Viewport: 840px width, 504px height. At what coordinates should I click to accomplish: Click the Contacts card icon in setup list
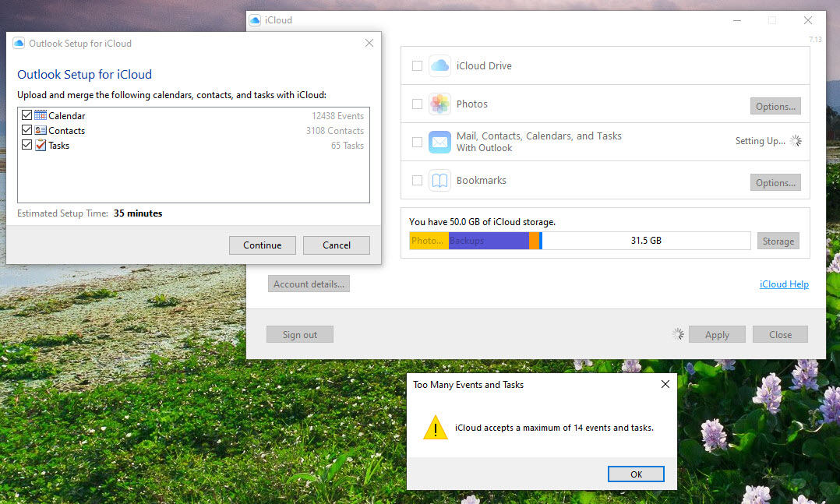click(41, 130)
